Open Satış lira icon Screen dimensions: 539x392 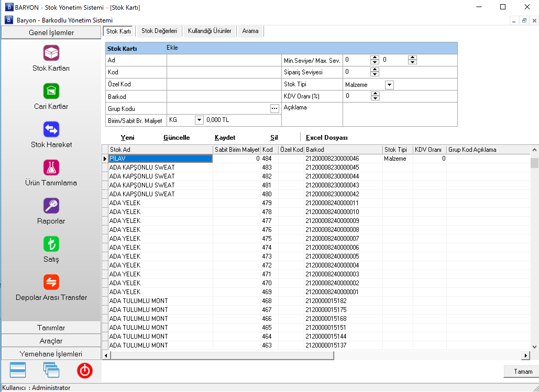point(51,244)
